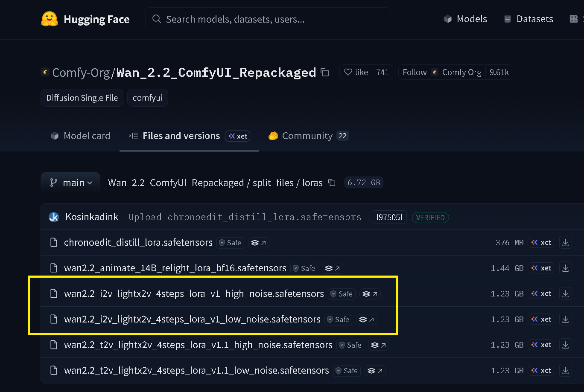Click the Safe badge for t2v v1.1 high_noise

350,345
